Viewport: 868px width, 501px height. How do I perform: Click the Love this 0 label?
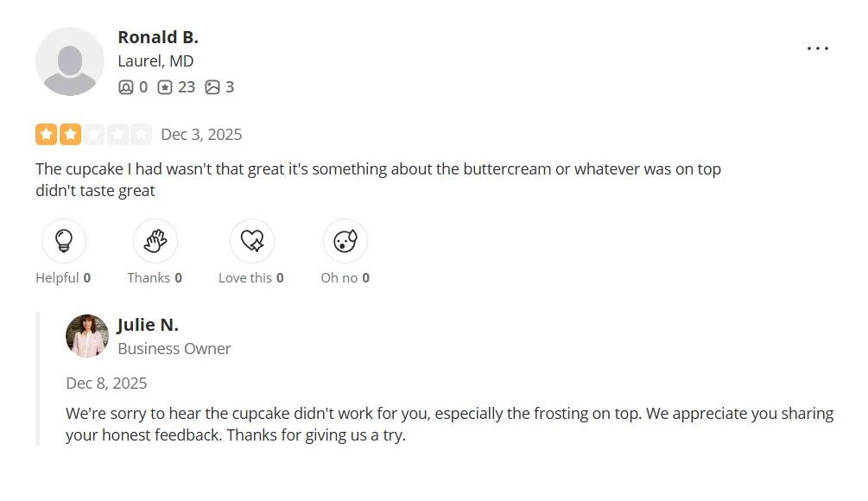point(250,278)
